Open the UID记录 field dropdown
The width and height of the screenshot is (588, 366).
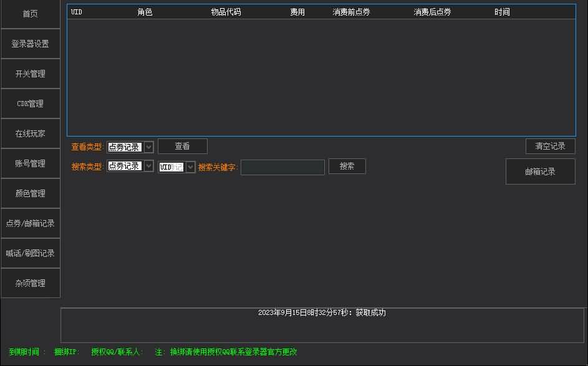pos(190,166)
